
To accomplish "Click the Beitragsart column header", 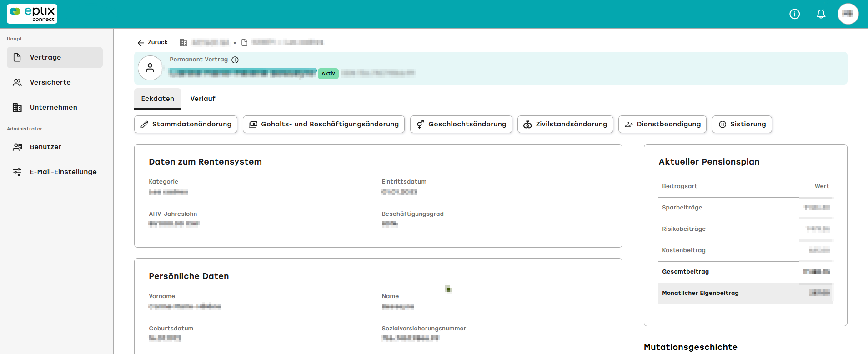I will [x=679, y=186].
